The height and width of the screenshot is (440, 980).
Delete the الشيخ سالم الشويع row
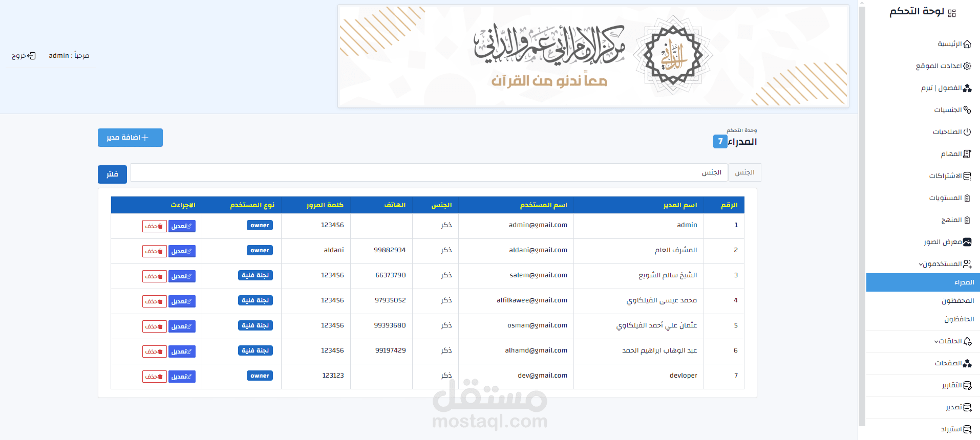[155, 276]
